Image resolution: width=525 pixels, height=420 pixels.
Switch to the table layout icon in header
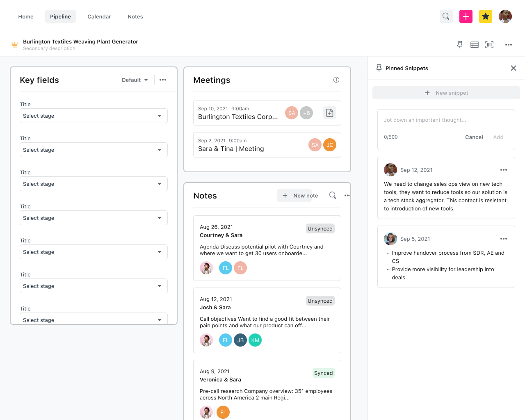click(x=475, y=45)
